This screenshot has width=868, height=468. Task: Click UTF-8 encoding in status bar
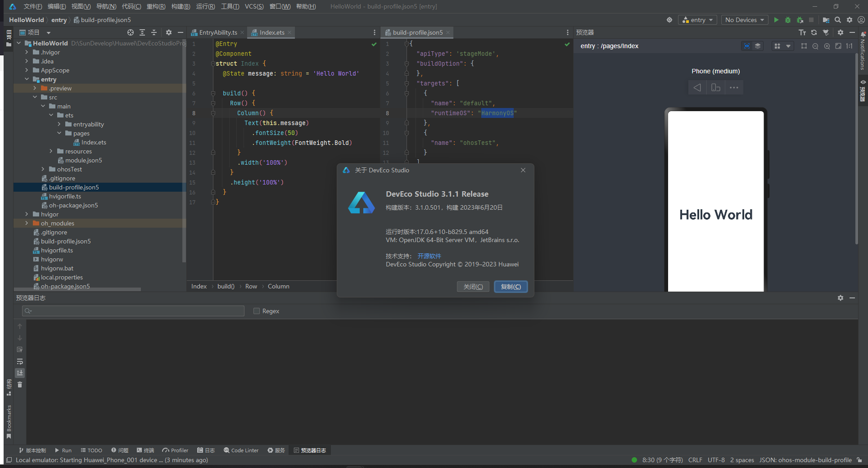click(716, 460)
